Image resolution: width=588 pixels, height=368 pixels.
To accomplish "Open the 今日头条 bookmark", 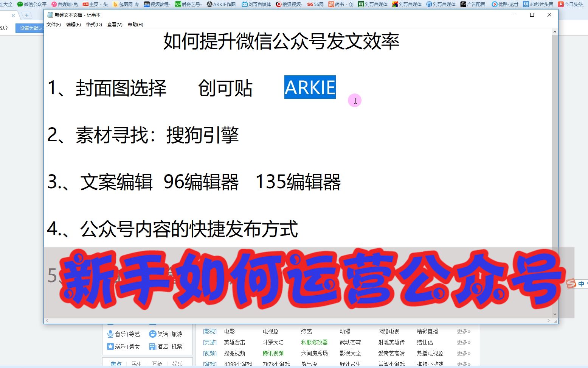I will click(x=571, y=4).
